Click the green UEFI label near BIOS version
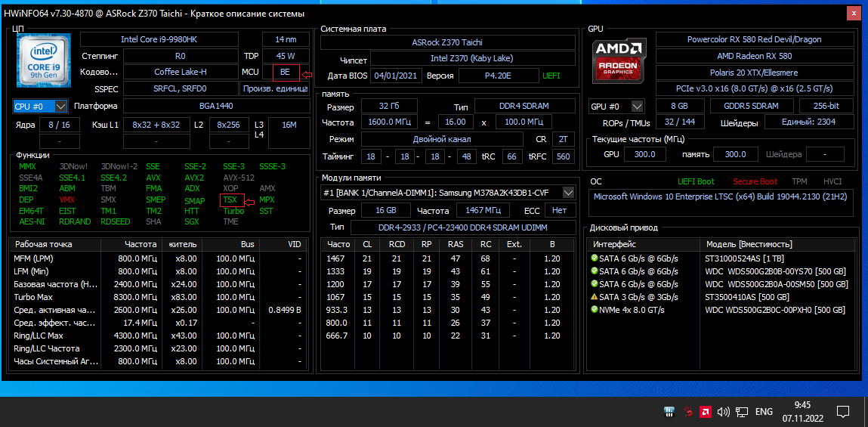868x427 pixels. (x=551, y=76)
